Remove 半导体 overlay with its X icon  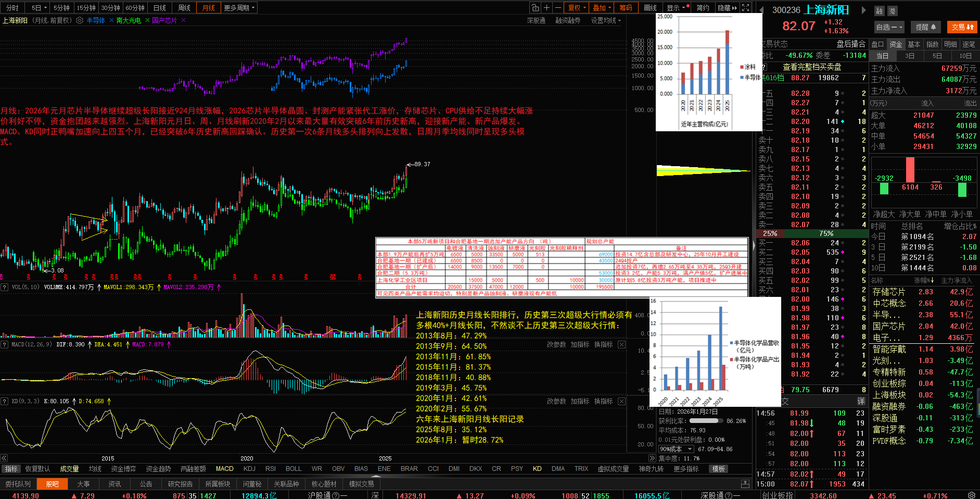pyautogui.click(x=111, y=20)
